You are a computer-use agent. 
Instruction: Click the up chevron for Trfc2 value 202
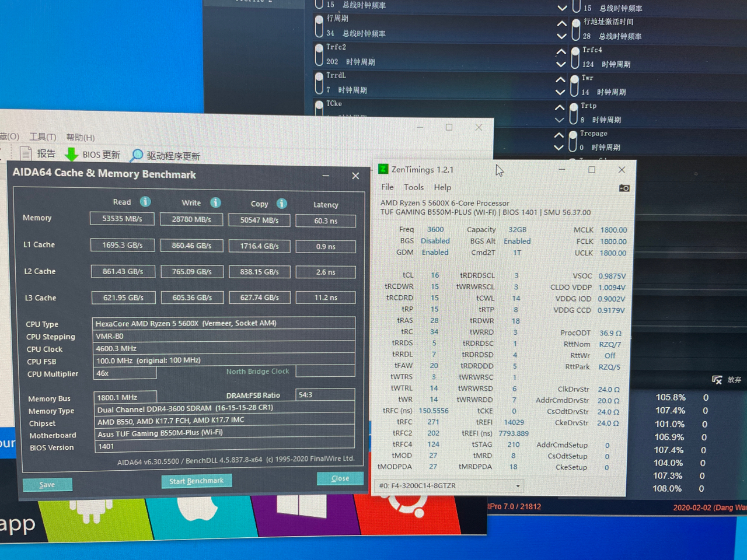coord(561,51)
